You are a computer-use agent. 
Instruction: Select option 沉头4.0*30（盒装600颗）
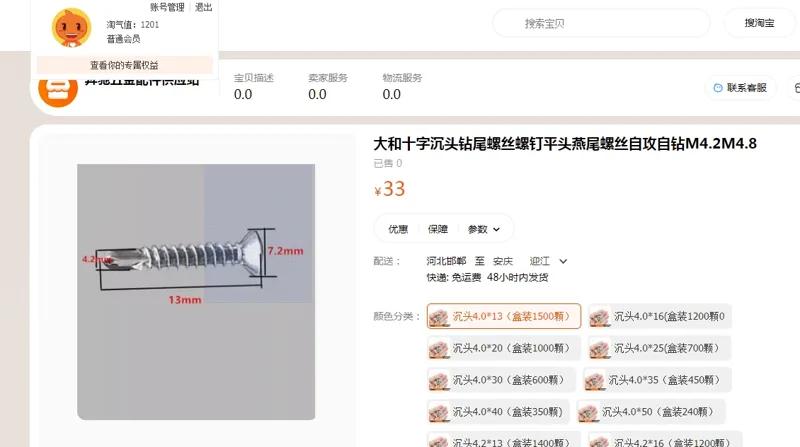pyautogui.click(x=501, y=380)
